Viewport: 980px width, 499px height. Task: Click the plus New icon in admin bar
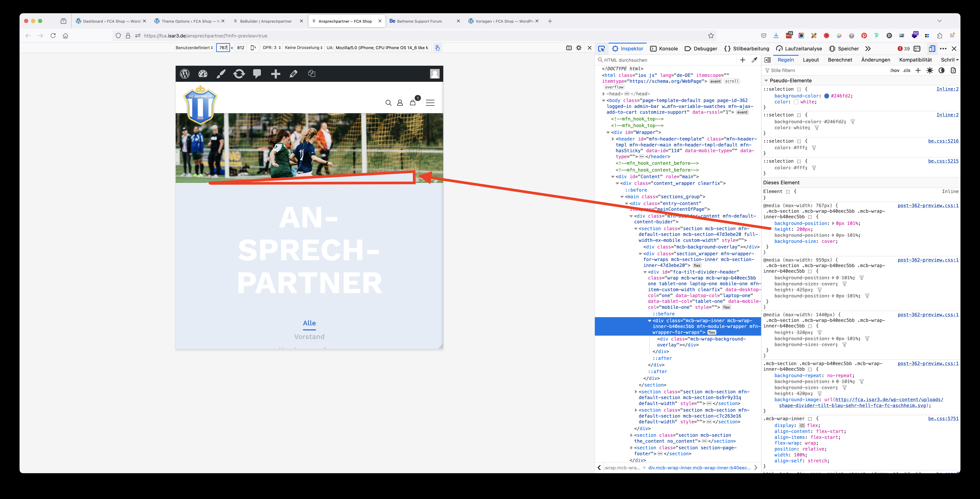(275, 74)
